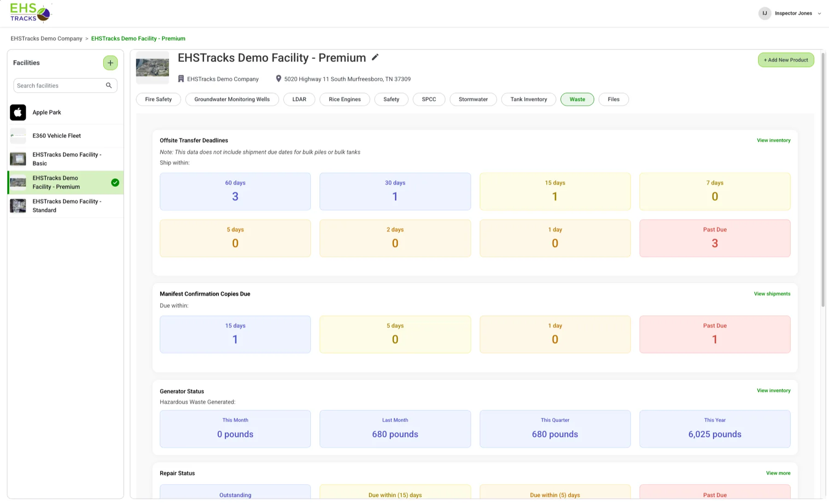Switch to the SPCC tab

[x=429, y=99]
